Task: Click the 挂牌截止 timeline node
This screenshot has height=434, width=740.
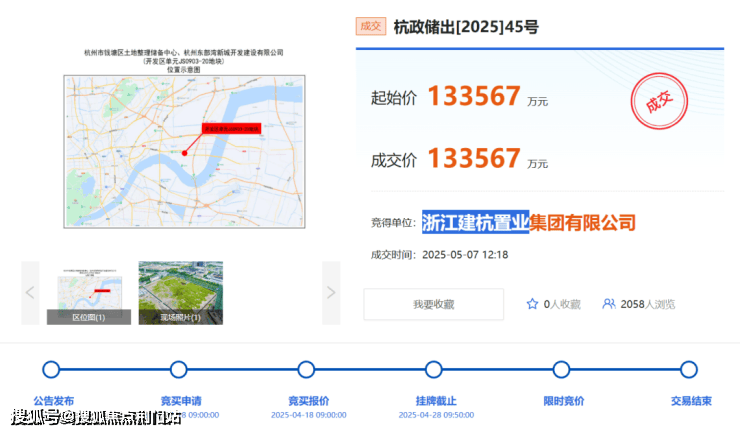Action: click(433, 370)
